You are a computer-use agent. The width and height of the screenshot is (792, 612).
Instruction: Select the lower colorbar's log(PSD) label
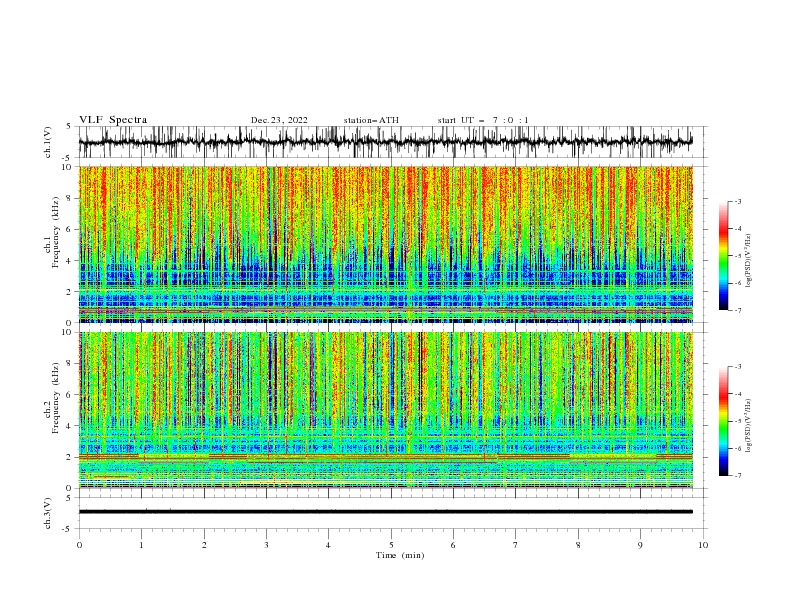coord(749,426)
